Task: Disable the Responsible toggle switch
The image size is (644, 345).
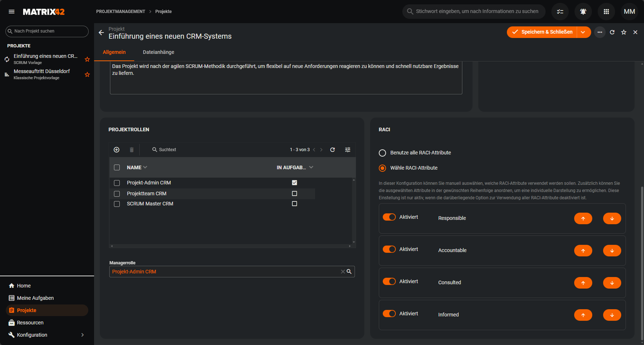Action: [x=389, y=217]
